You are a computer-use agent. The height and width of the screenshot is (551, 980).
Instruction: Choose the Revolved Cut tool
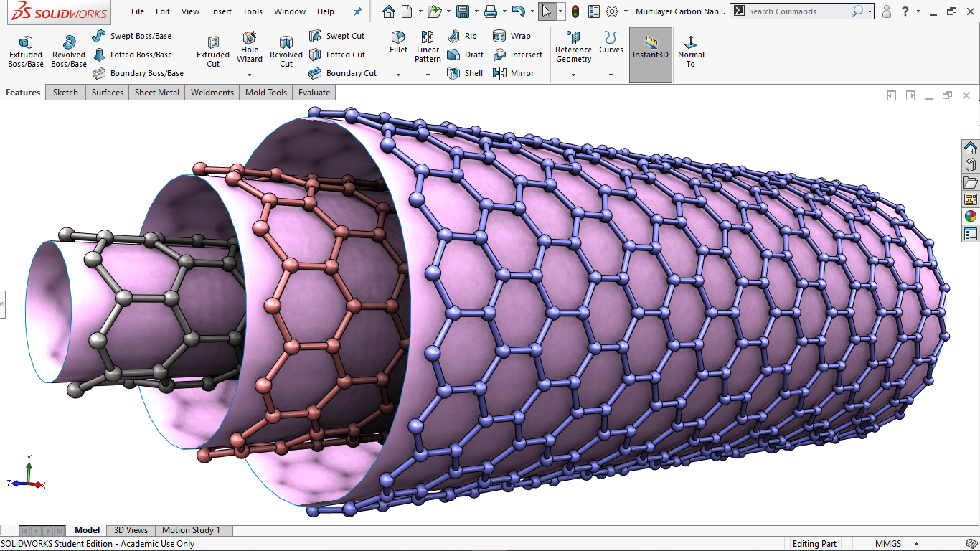[x=286, y=52]
